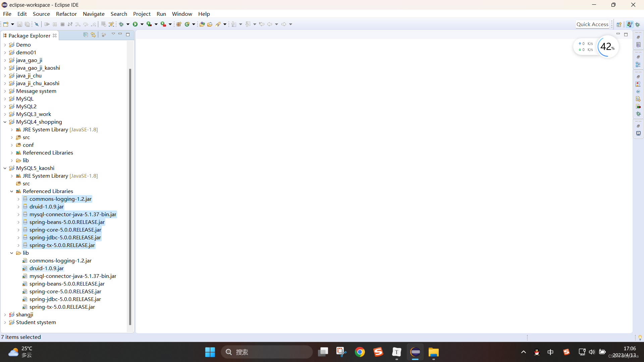The width and height of the screenshot is (644, 362).
Task: Open the Package Explorer View Menu arrow
Action: point(113,34)
